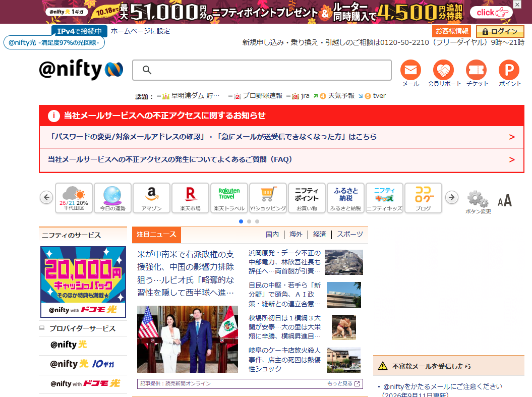Viewport: 532px width, 397px height.
Task: Open the Hamaoka nuclear plant headline
Action: tap(285, 262)
